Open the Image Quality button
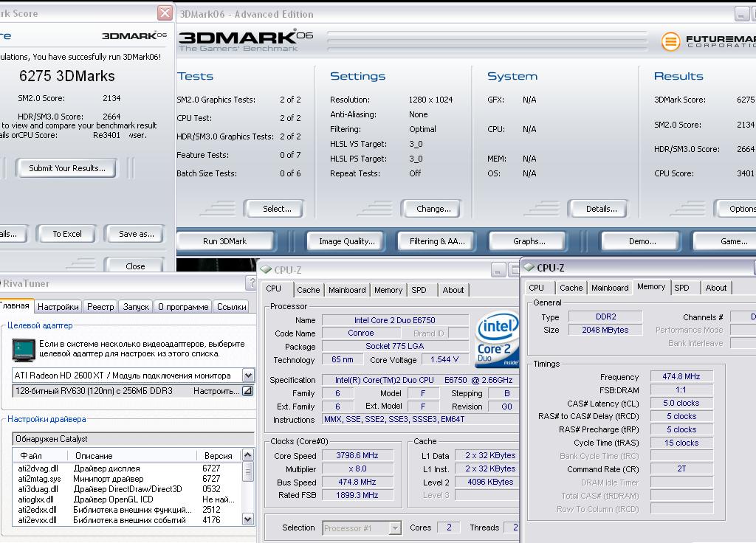The image size is (756, 543). pos(347,241)
